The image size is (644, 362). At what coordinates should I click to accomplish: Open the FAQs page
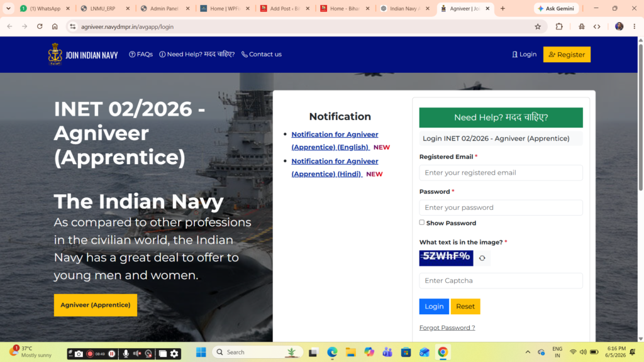[x=141, y=54]
